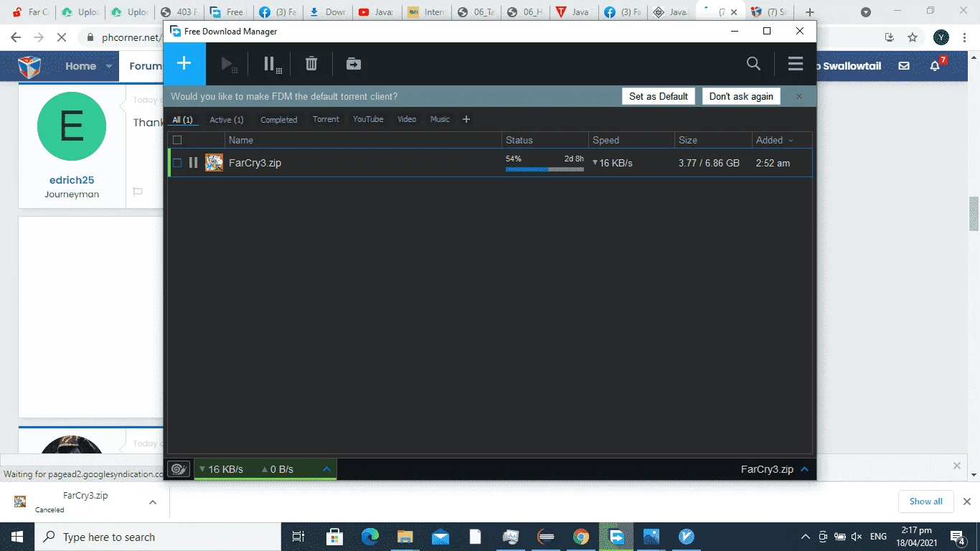
Task: Switch to the All (1) filter tab
Action: click(182, 120)
